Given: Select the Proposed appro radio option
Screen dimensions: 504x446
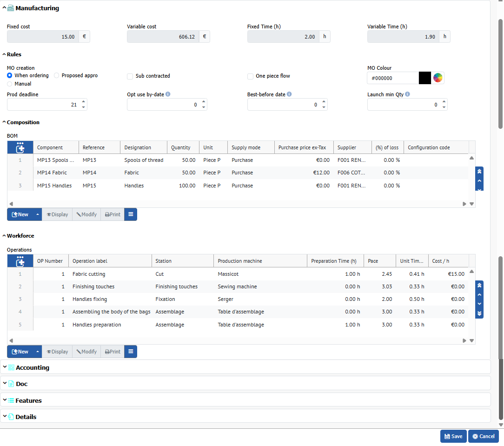Looking at the screenshot, I should coord(57,75).
